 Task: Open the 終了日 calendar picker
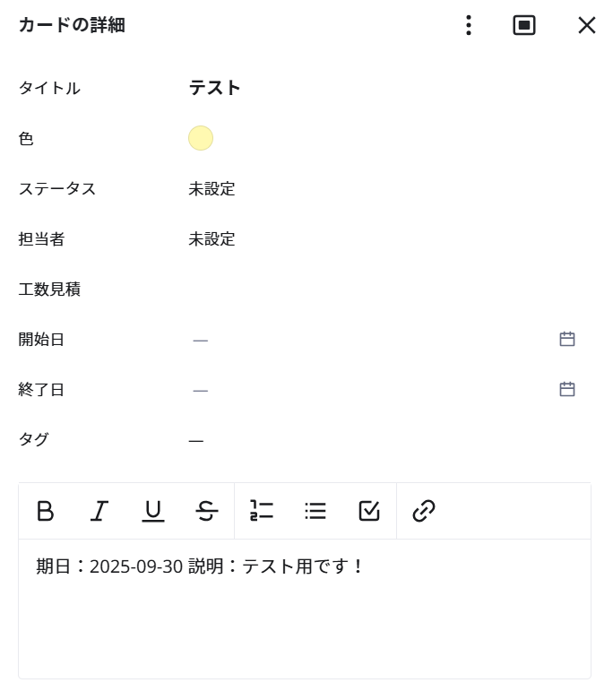point(567,389)
